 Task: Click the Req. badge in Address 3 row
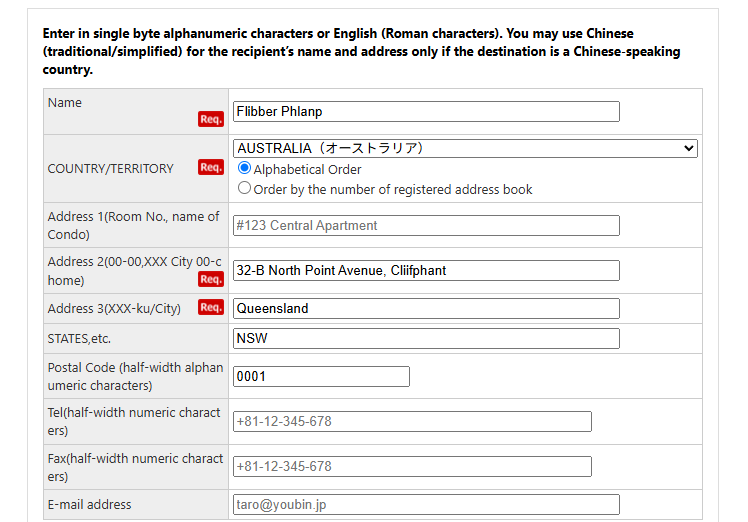click(210, 308)
